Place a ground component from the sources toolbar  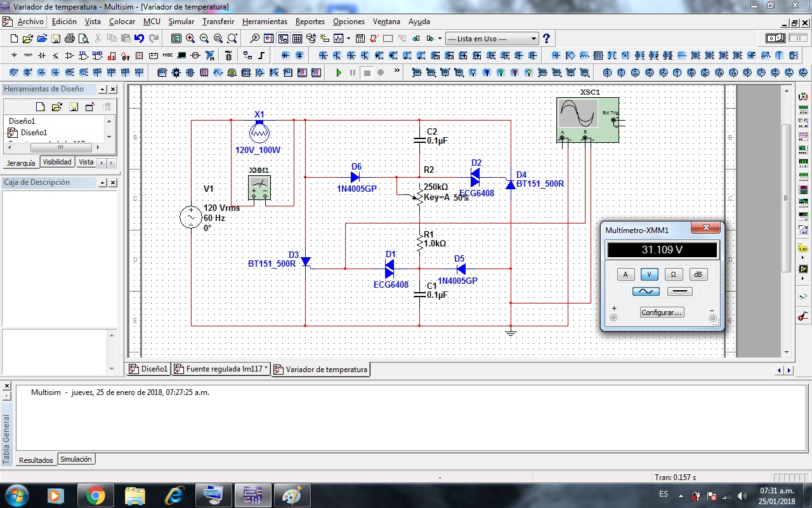(x=14, y=55)
